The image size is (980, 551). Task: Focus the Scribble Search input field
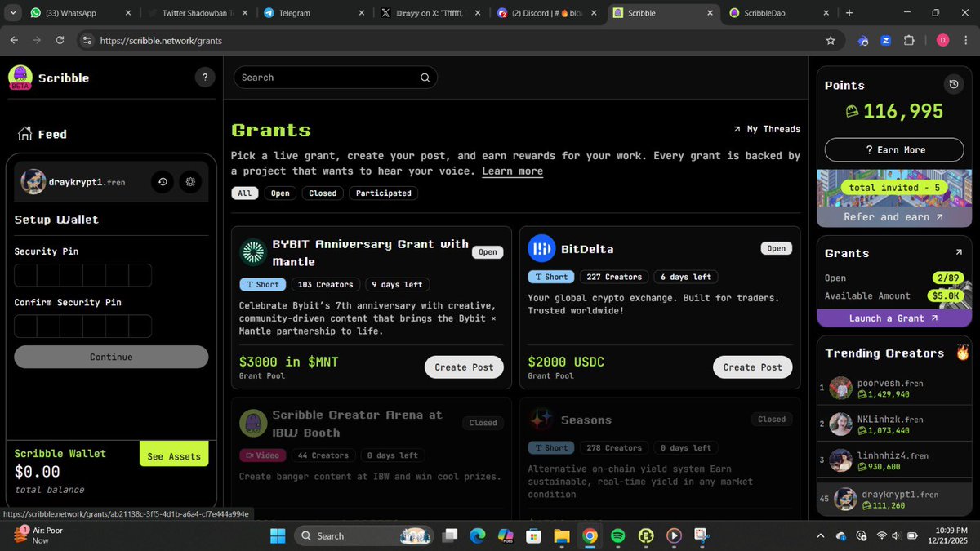tap(336, 78)
